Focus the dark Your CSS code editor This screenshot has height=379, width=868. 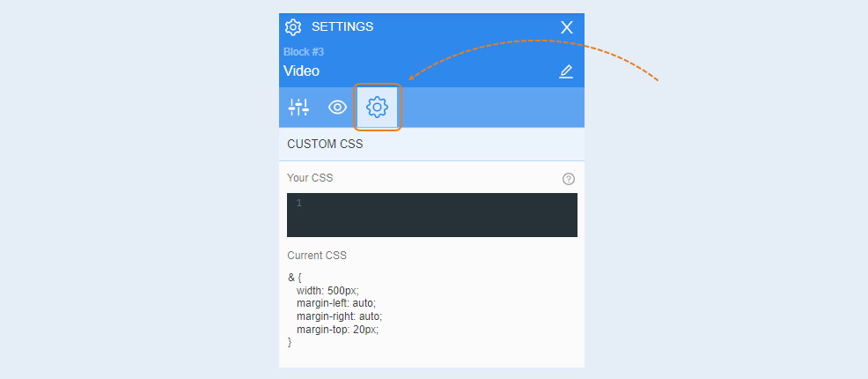(431, 215)
